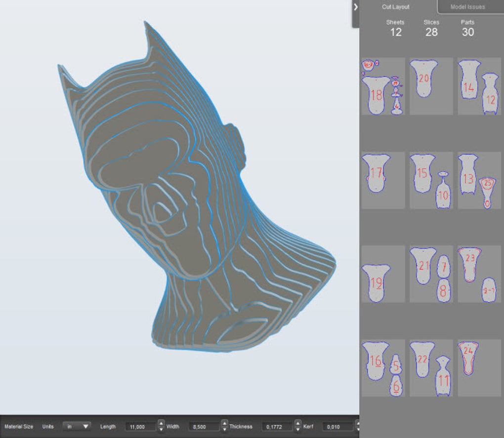
Task: Open the Units dropdown showing 'in'
Action: click(x=77, y=427)
